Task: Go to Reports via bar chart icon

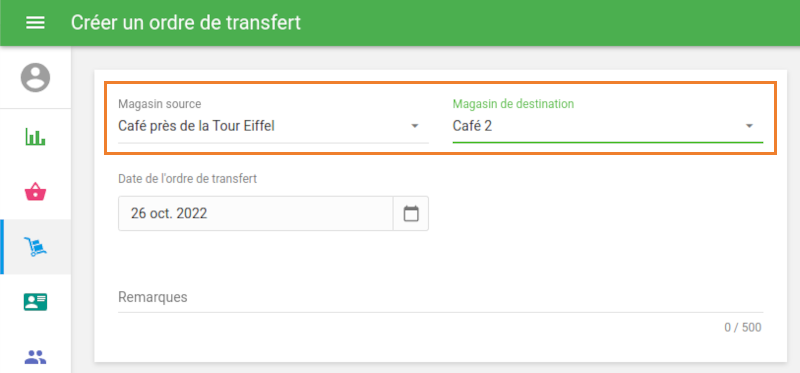Action: pos(35,137)
